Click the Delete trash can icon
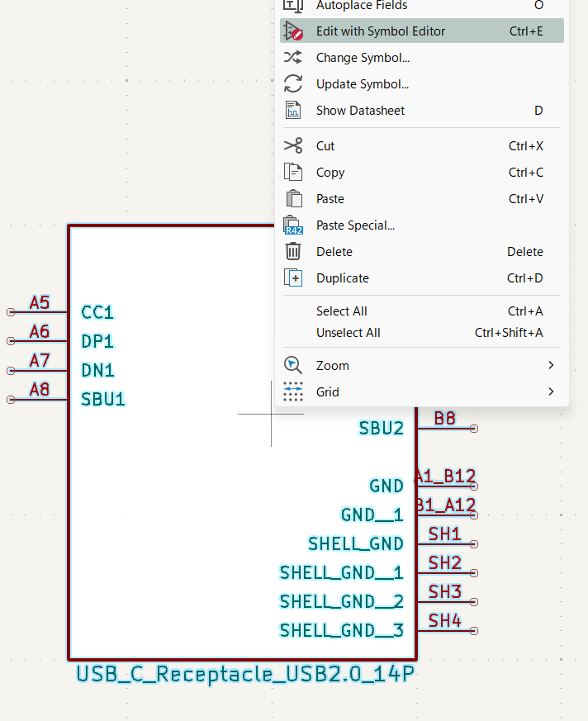This screenshot has width=588, height=721. [x=293, y=252]
